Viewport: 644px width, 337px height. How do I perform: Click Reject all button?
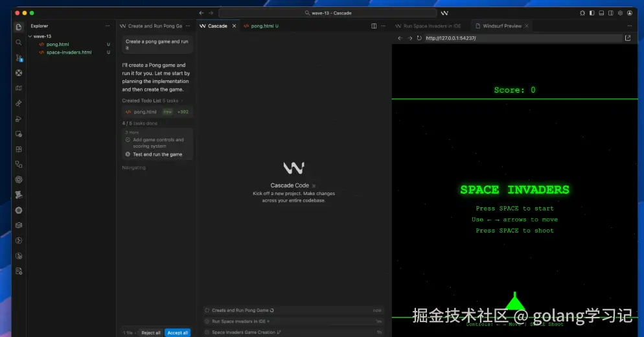tap(151, 333)
